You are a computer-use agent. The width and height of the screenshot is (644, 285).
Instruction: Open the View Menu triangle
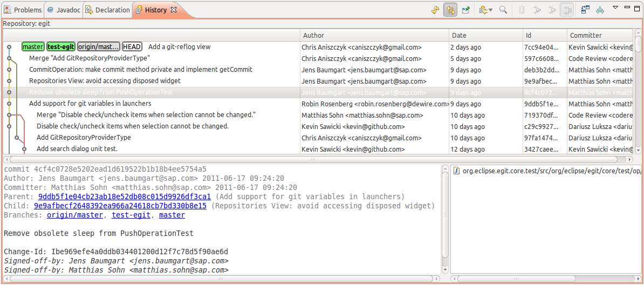click(615, 8)
